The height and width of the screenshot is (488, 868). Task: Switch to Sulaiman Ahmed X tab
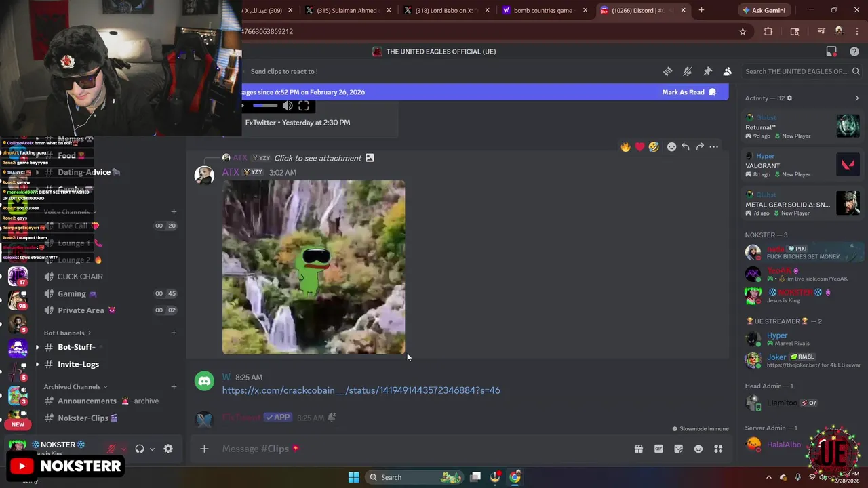pos(347,10)
